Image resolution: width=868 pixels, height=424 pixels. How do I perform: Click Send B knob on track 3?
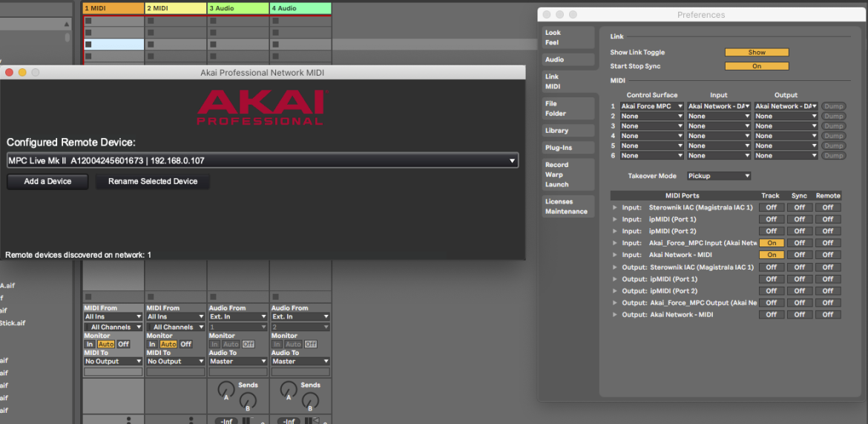[249, 400]
